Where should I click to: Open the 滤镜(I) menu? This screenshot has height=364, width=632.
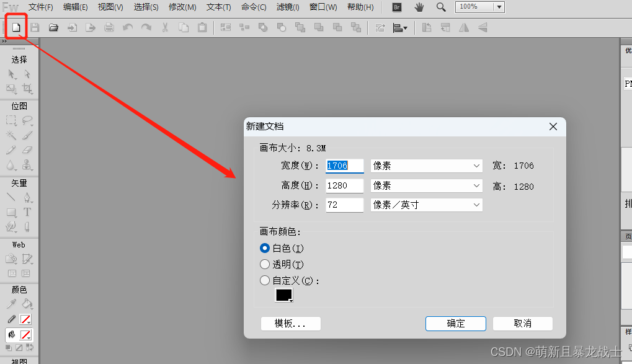[288, 7]
